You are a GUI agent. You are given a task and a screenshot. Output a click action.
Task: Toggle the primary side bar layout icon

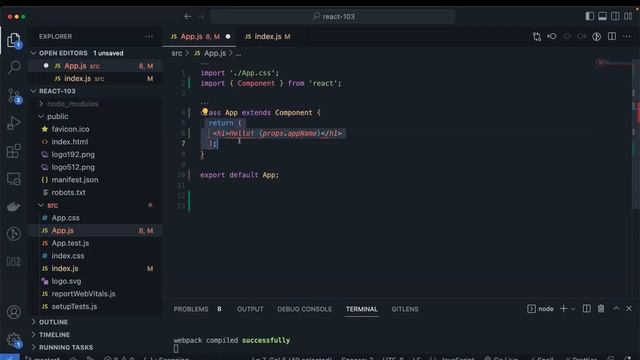[589, 16]
